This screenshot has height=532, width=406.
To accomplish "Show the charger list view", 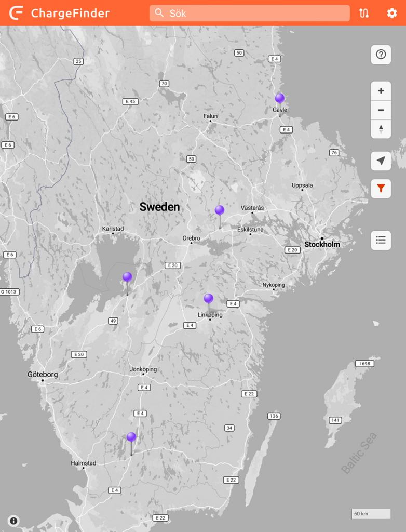I will [381, 240].
